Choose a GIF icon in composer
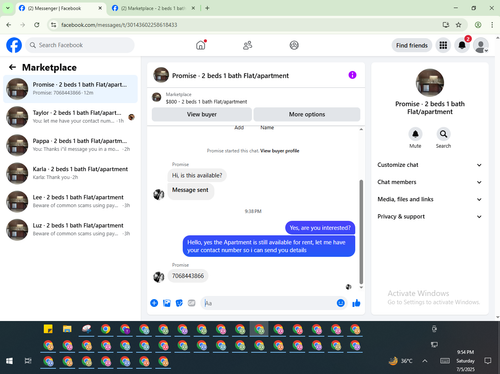Viewport: 500px width, 374px height. [192, 303]
